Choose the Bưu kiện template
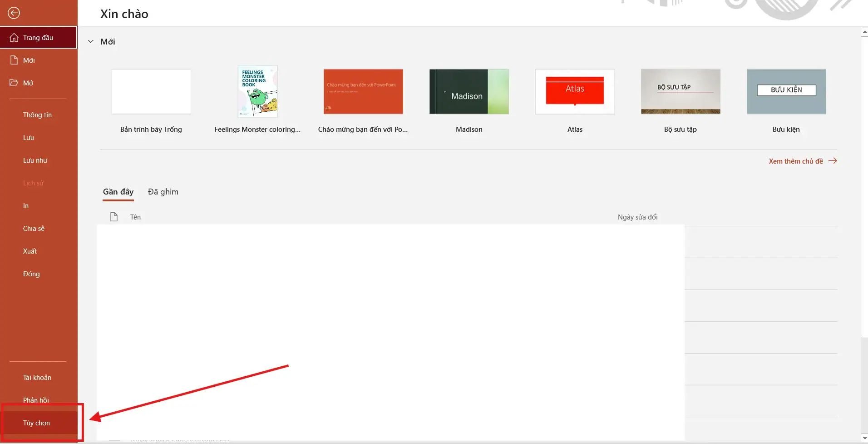Screen dimensions: 868x444 tap(786, 91)
